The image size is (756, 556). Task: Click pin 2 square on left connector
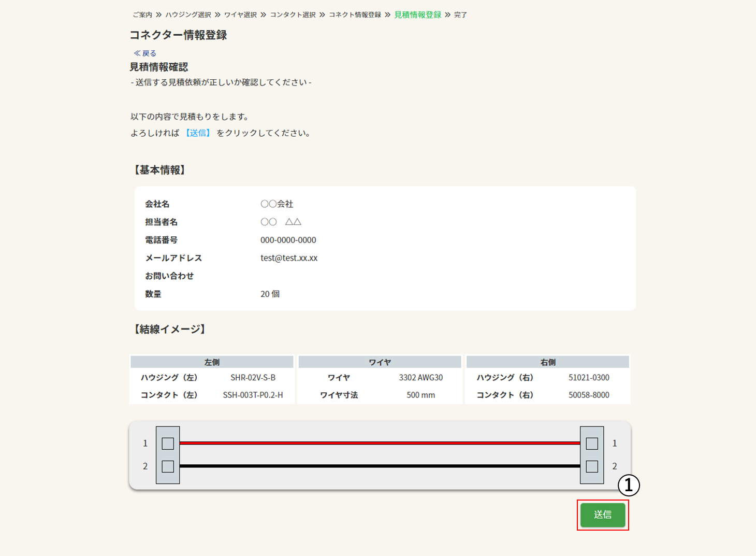pyautogui.click(x=168, y=466)
